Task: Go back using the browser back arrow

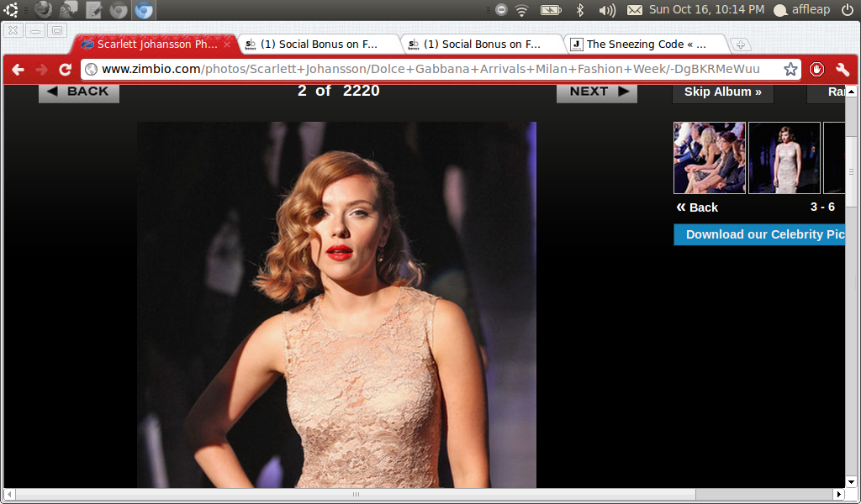Action: coord(18,70)
